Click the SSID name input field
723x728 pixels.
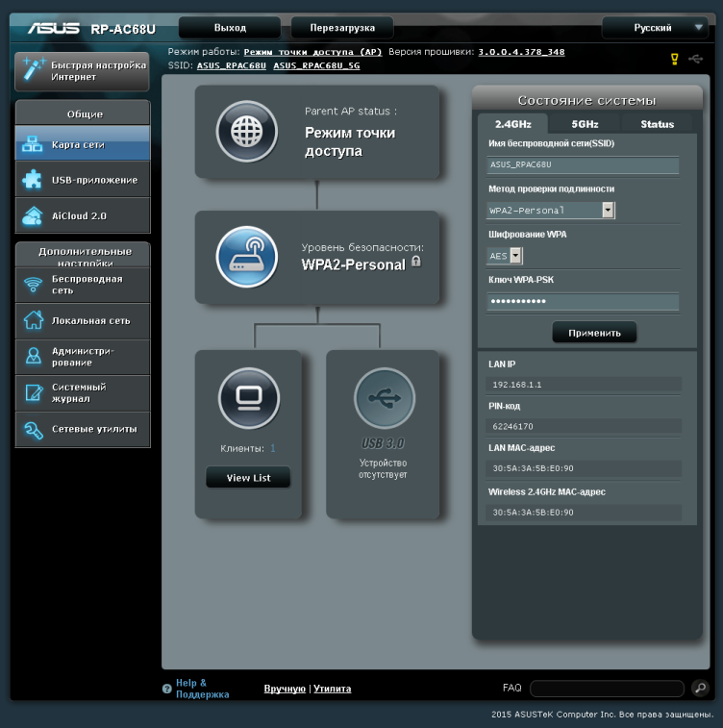point(583,164)
